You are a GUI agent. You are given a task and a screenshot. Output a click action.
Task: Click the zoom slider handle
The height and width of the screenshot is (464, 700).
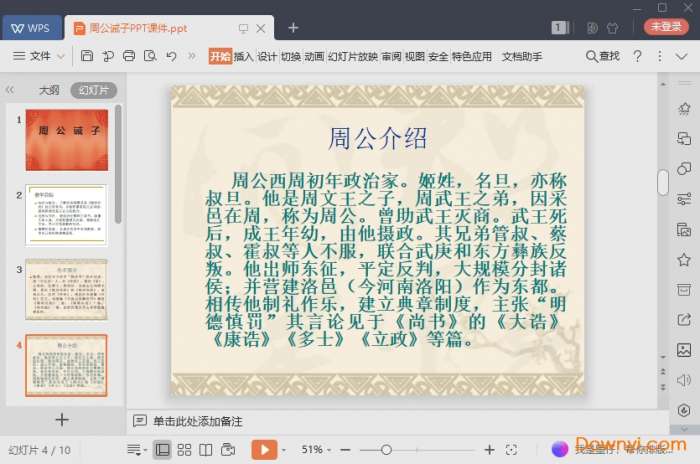387,450
